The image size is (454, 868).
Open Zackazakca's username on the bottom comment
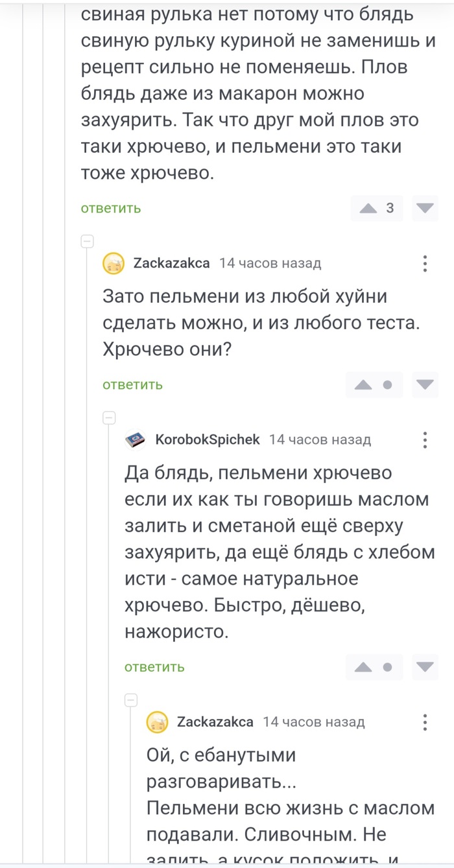coord(215,721)
